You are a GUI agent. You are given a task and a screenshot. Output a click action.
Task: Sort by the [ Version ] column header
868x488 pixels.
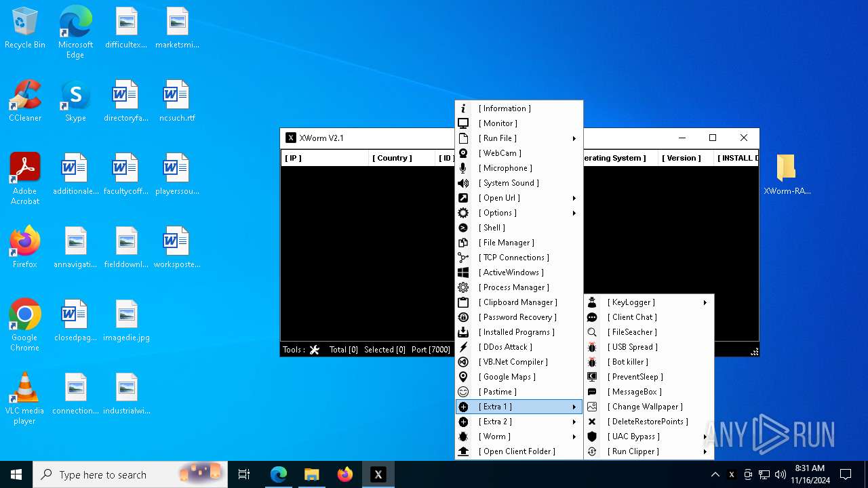tap(686, 158)
